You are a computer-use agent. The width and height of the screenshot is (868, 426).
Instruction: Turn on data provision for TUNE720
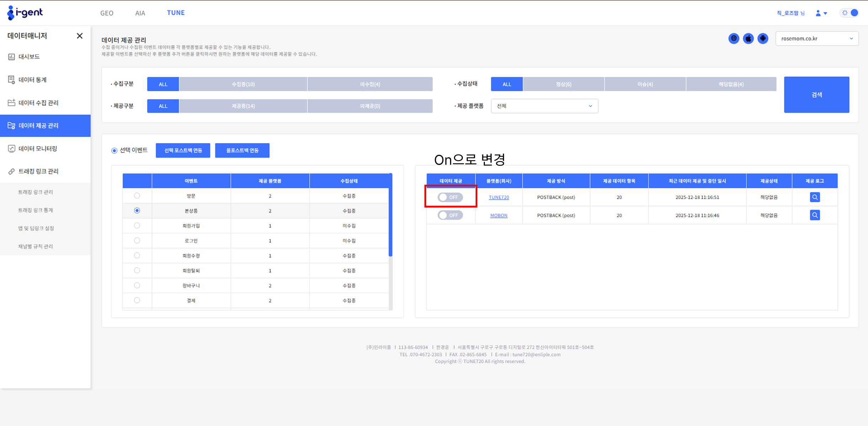point(450,197)
